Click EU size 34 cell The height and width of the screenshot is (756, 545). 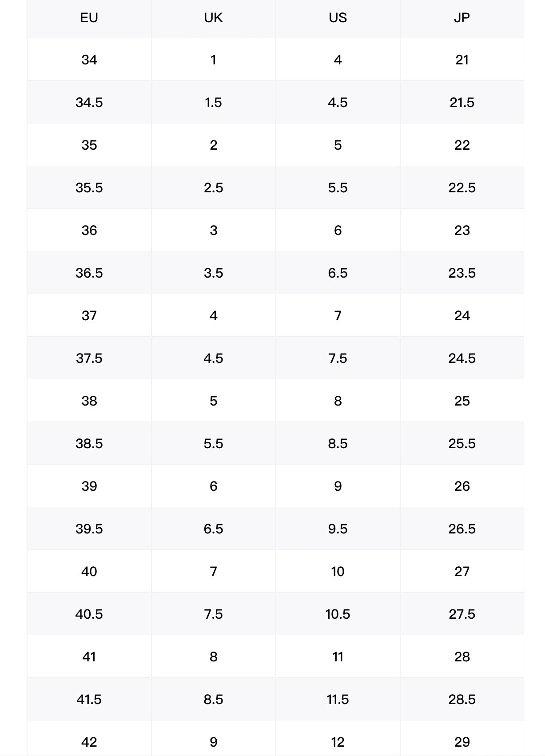(x=89, y=60)
